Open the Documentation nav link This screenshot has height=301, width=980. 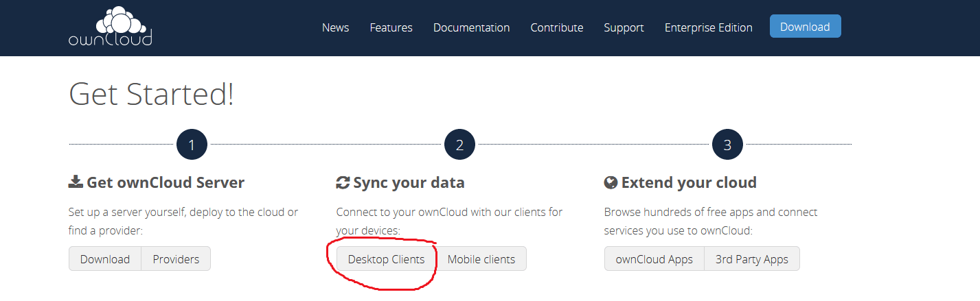(x=471, y=27)
